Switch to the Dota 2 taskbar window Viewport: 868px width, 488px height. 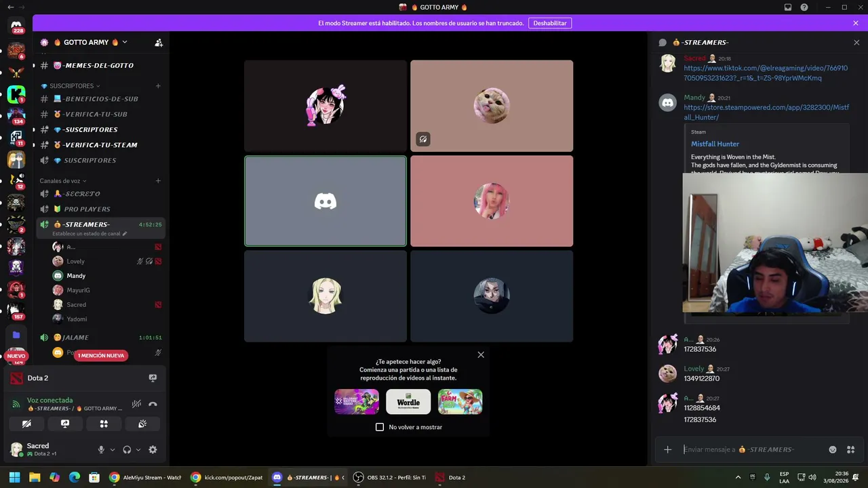click(450, 477)
